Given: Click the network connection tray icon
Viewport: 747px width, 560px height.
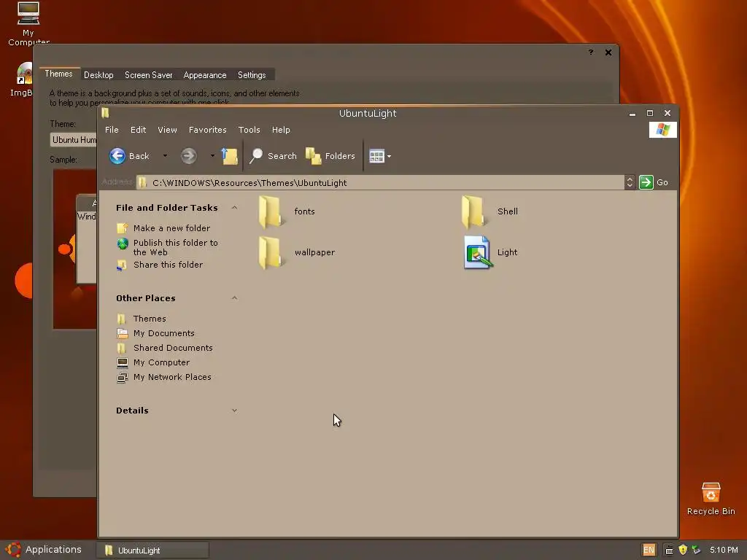Looking at the screenshot, I should pyautogui.click(x=696, y=550).
